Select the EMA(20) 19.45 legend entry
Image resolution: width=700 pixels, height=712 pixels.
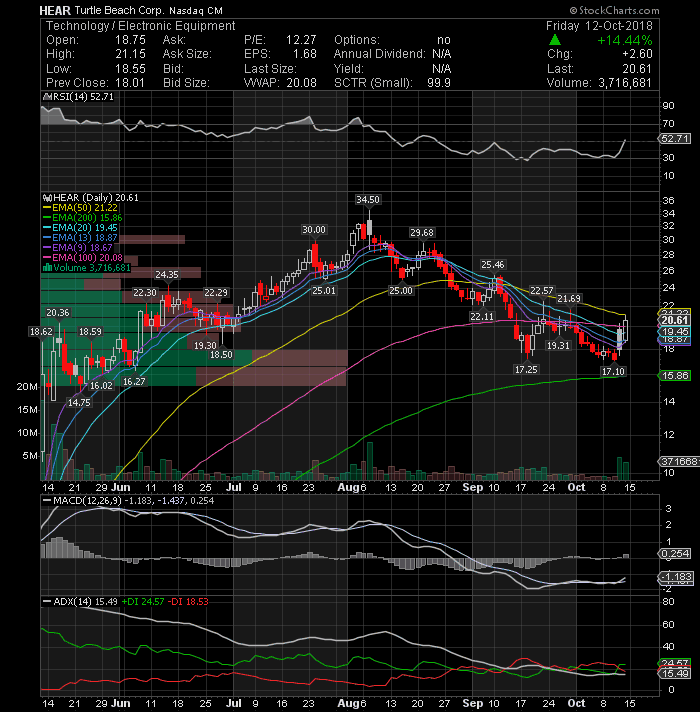tap(81, 227)
